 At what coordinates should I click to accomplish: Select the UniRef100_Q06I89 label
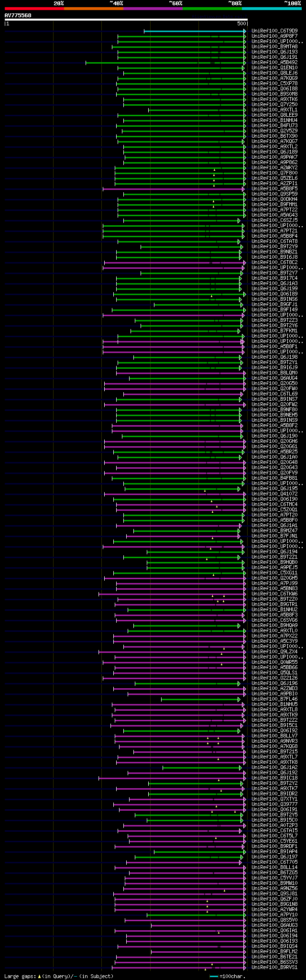pos(274,294)
